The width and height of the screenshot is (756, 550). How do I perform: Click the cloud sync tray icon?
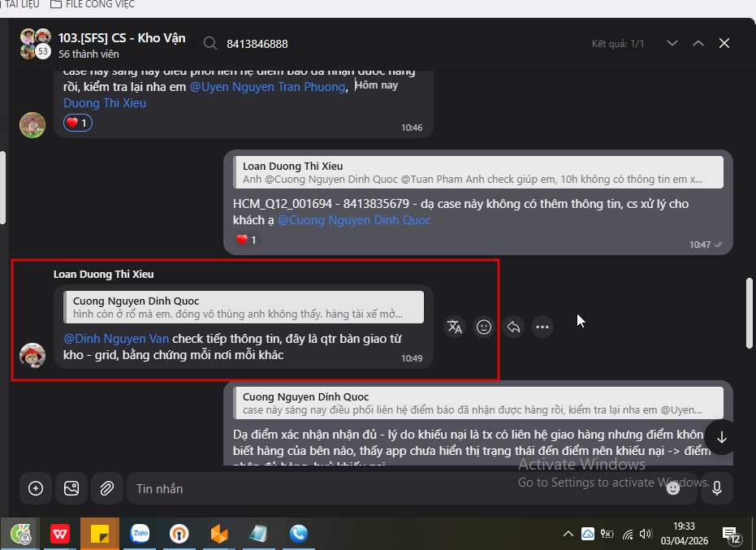pyautogui.click(x=588, y=534)
